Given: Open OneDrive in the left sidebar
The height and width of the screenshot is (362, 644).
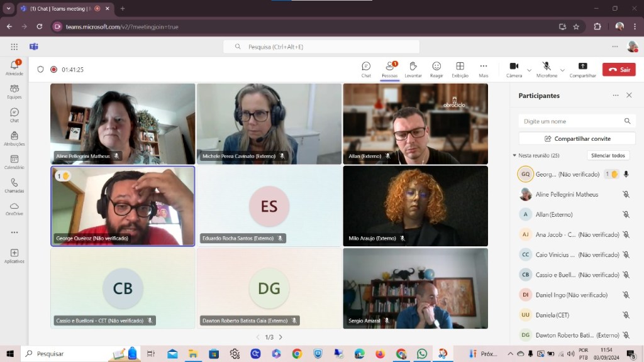Looking at the screenshot, I should pos(14,209).
